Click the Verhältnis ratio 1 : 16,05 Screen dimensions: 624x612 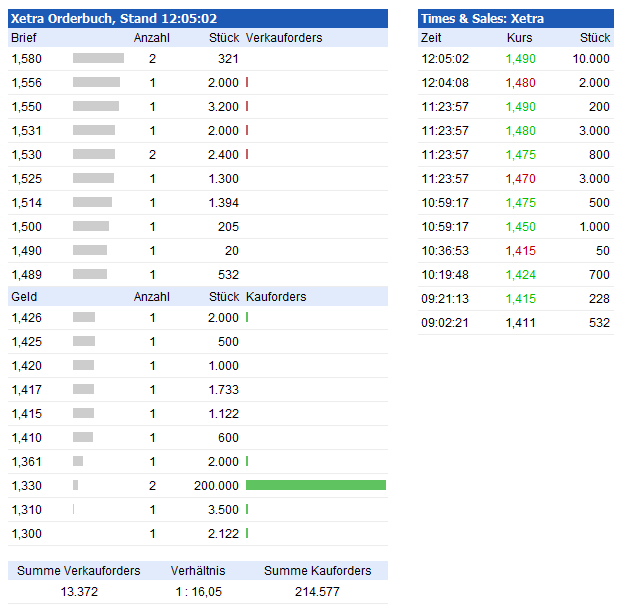coord(197,591)
